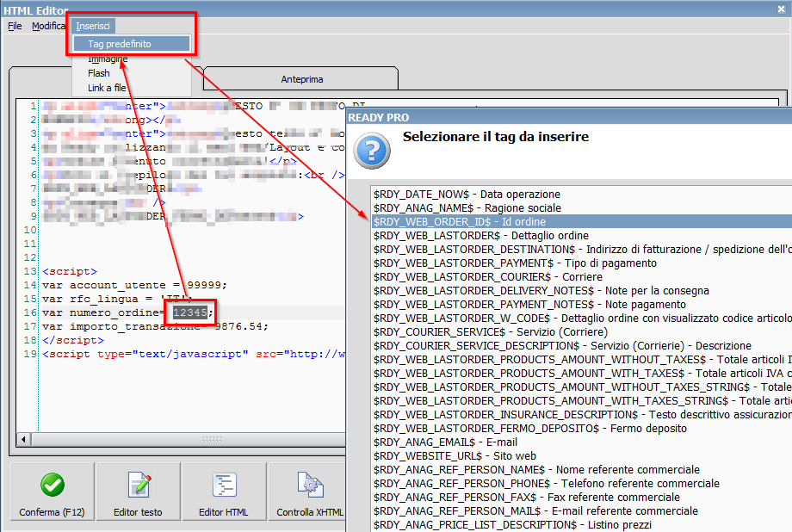
Task: Select $RDY_WEB_LASTORDER_INSURANCE_DESCRIPTION$ tag row
Action: point(582,414)
